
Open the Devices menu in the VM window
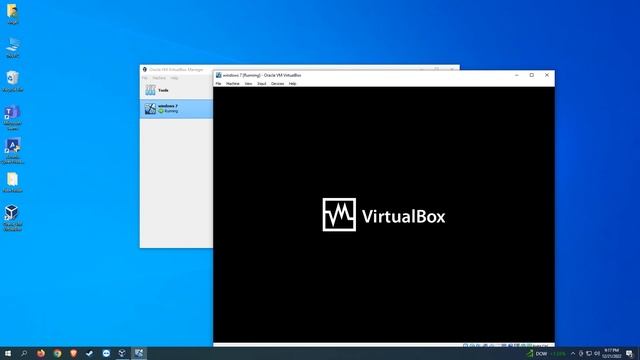pyautogui.click(x=278, y=84)
